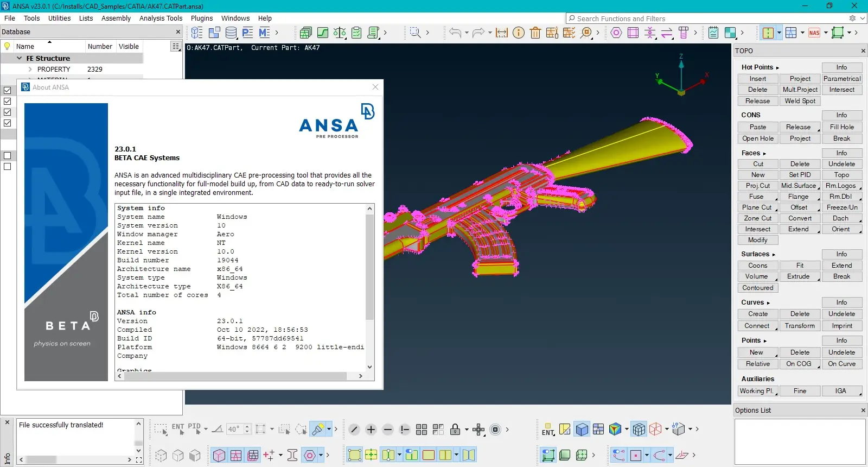The height and width of the screenshot is (467, 868).
Task: Click the horizontal scrollbar in System info box
Action: pyautogui.click(x=235, y=376)
